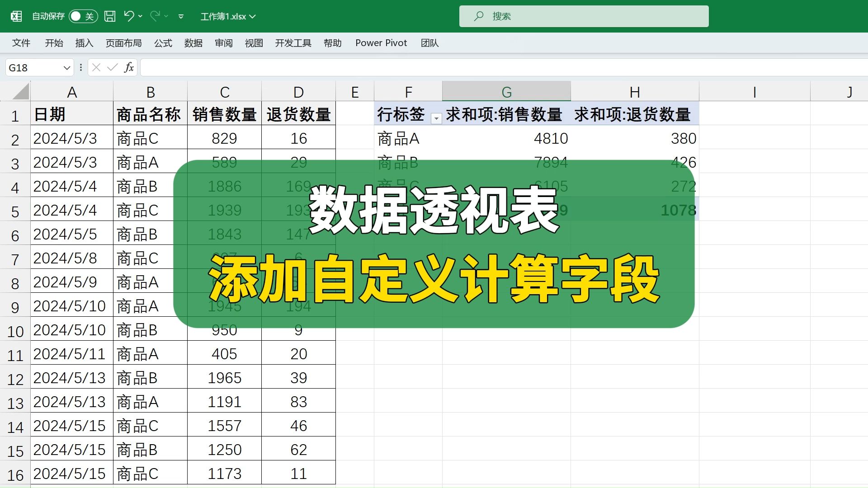
Task: Toggle the 自动保存 AutoSave switch
Action: pyautogui.click(x=83, y=16)
